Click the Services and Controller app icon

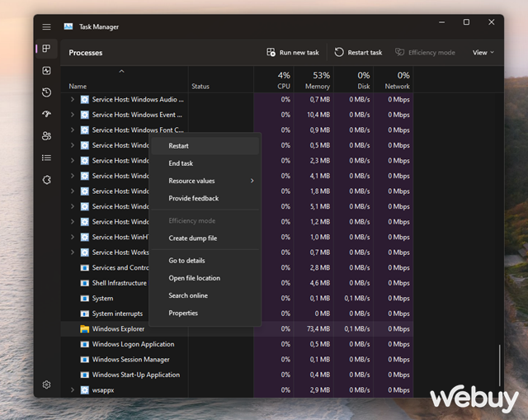[x=84, y=268]
